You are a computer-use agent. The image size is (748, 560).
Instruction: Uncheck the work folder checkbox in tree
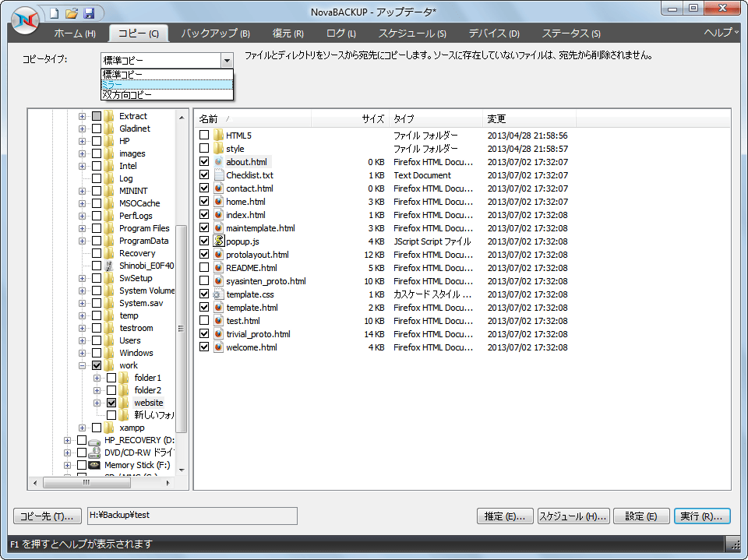[97, 365]
